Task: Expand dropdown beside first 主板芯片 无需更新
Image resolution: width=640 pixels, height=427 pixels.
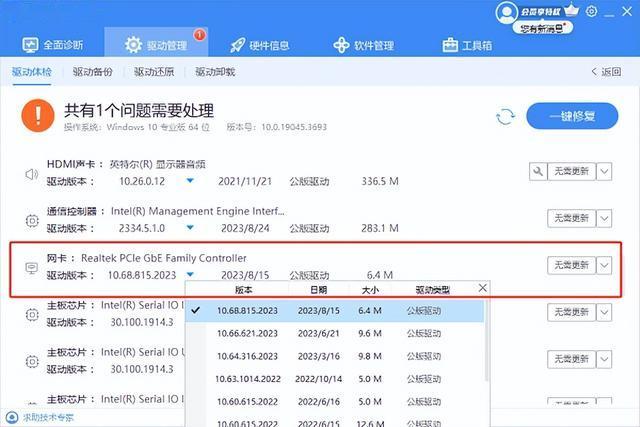Action: (604, 312)
